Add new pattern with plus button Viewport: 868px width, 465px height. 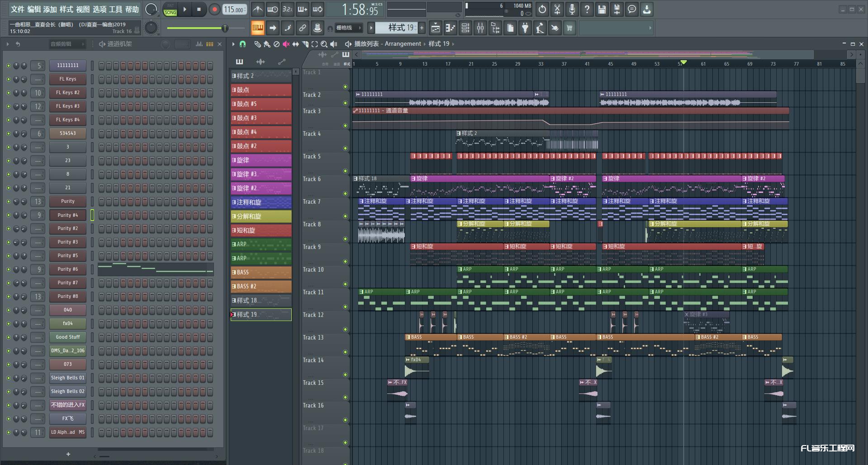pyautogui.click(x=422, y=28)
